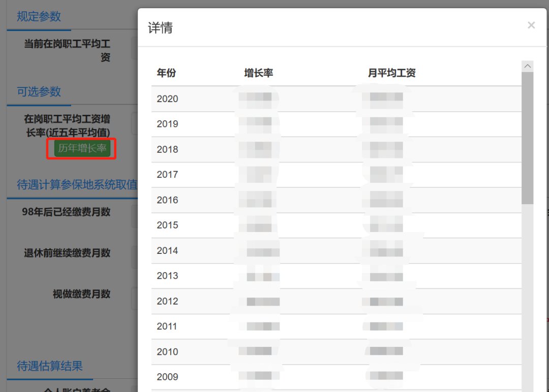
Task: Select the 2016 year row
Action: (167, 200)
